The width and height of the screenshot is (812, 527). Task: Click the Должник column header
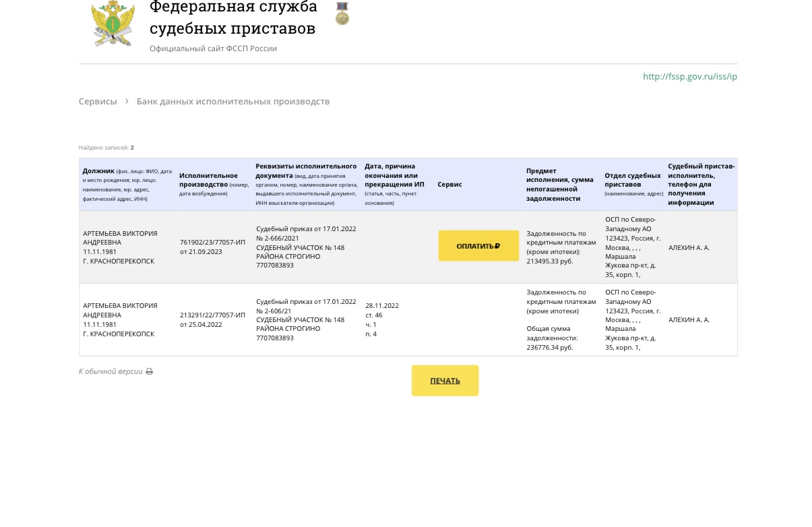(98, 171)
